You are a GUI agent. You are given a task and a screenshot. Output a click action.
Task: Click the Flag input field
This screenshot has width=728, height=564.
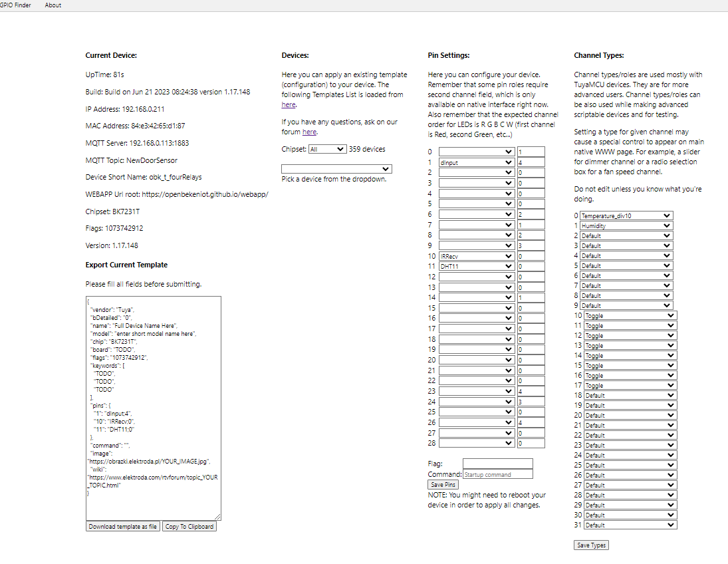498,463
